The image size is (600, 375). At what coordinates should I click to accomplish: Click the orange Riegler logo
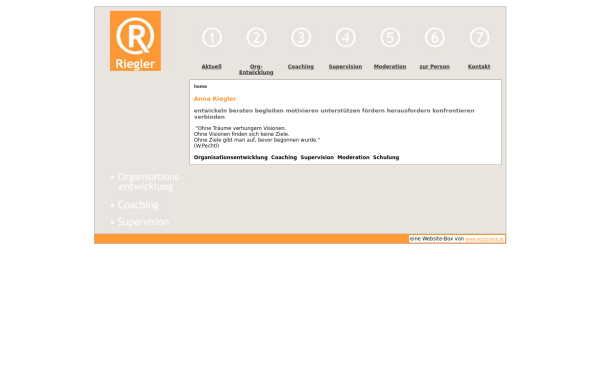coord(135,41)
